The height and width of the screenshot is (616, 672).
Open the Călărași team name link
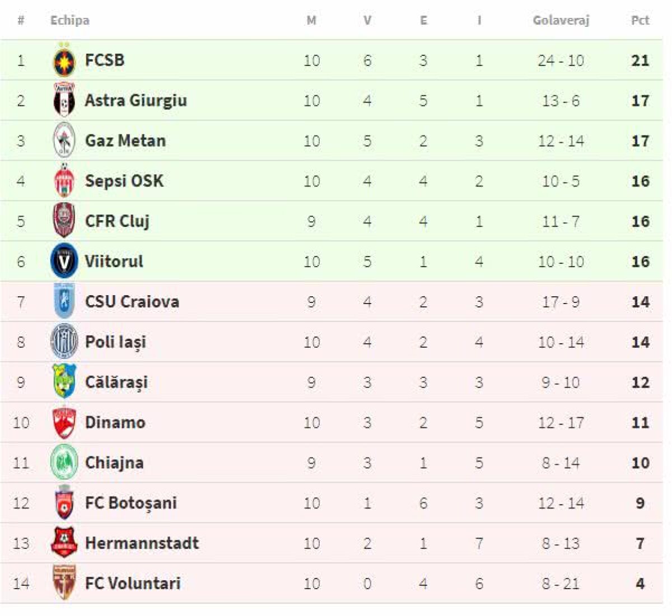click(116, 382)
